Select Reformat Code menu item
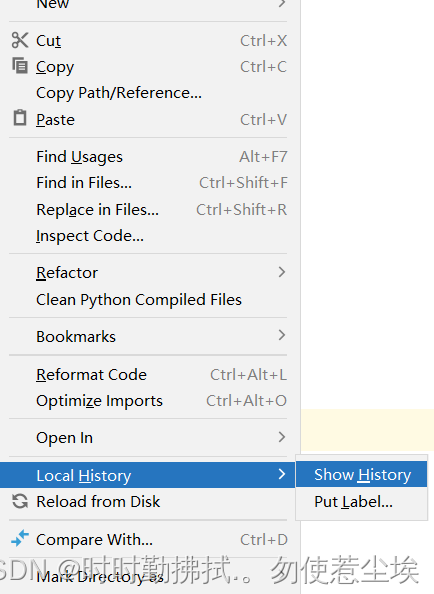The width and height of the screenshot is (434, 594). (x=148, y=375)
